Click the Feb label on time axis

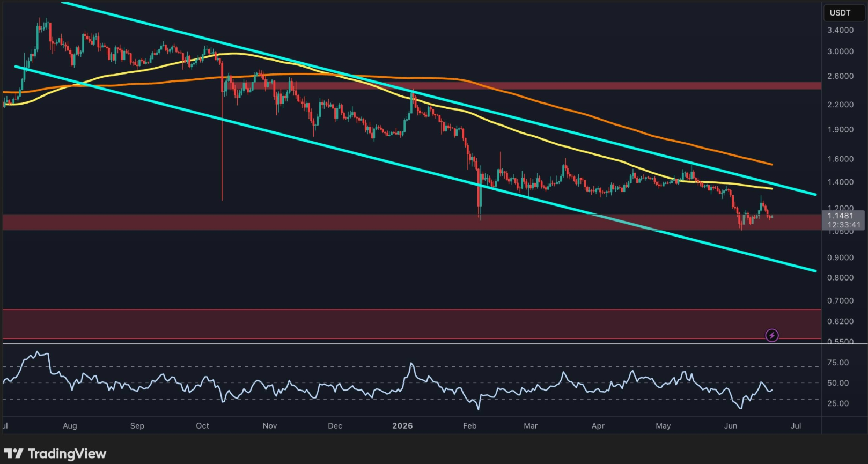[470, 426]
